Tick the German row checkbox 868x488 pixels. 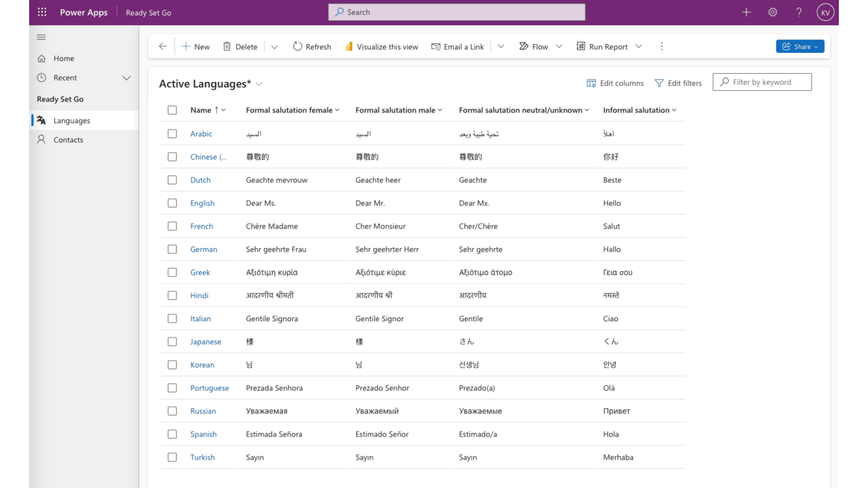pyautogui.click(x=172, y=249)
